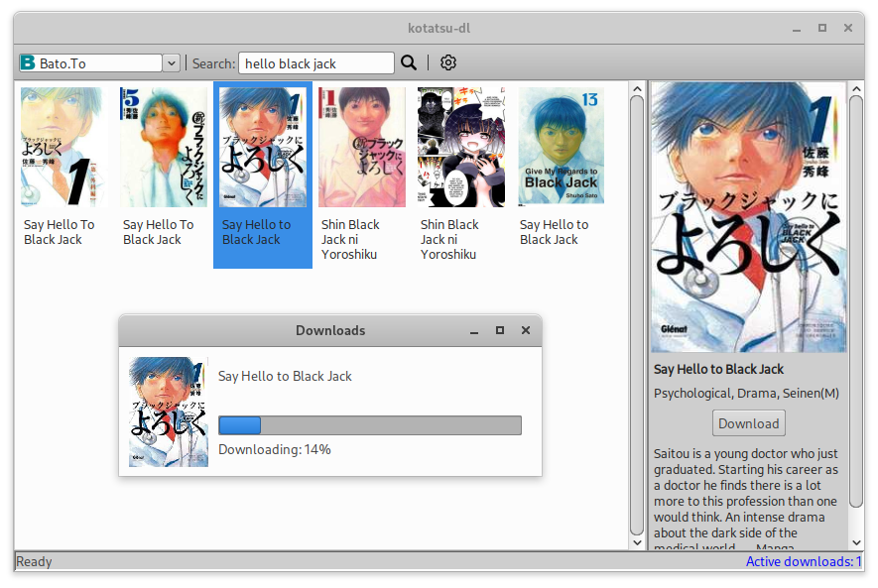
Task: Click the 'Downloading: 14%' status text
Action: coord(275,450)
